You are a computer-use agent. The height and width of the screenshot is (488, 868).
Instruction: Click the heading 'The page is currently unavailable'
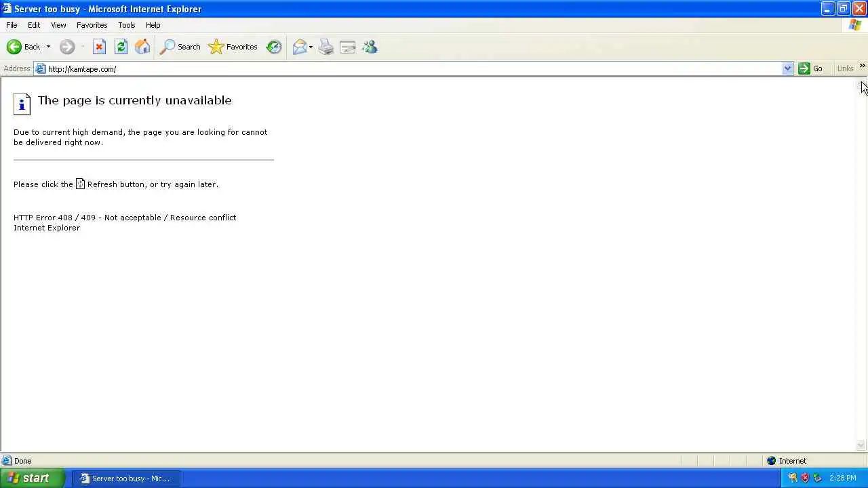point(135,100)
